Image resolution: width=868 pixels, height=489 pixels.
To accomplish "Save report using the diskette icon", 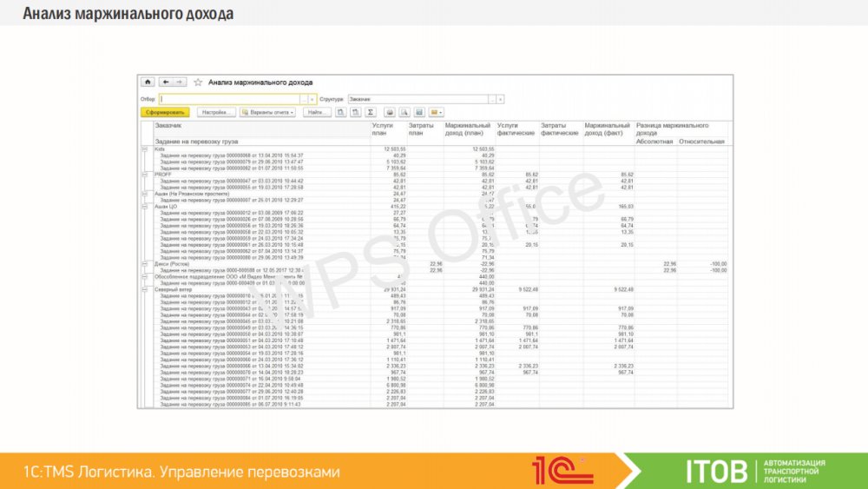I will (x=419, y=112).
